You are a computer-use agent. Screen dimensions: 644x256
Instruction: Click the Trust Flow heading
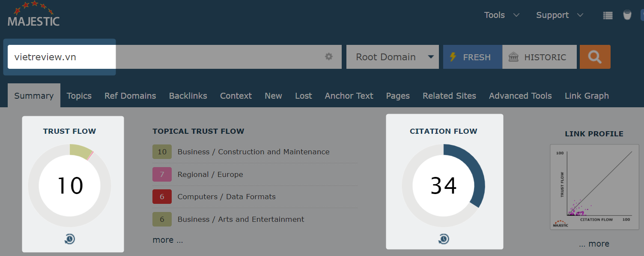(x=69, y=131)
